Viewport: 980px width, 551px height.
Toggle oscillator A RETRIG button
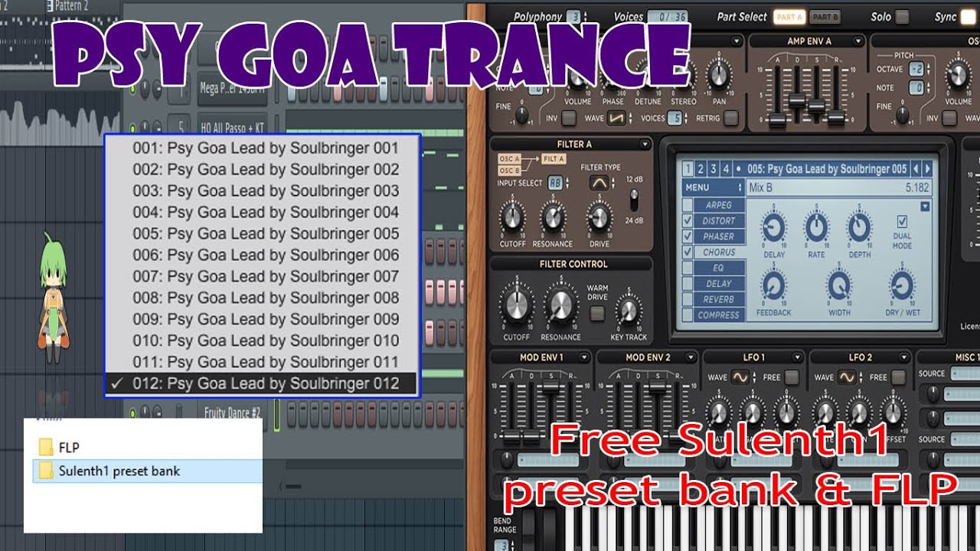click(731, 118)
